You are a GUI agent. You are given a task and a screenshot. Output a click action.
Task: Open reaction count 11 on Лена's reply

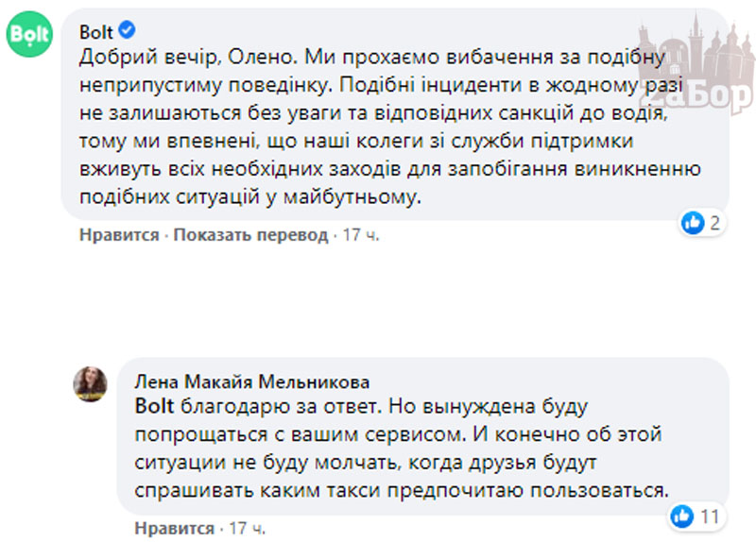711,516
